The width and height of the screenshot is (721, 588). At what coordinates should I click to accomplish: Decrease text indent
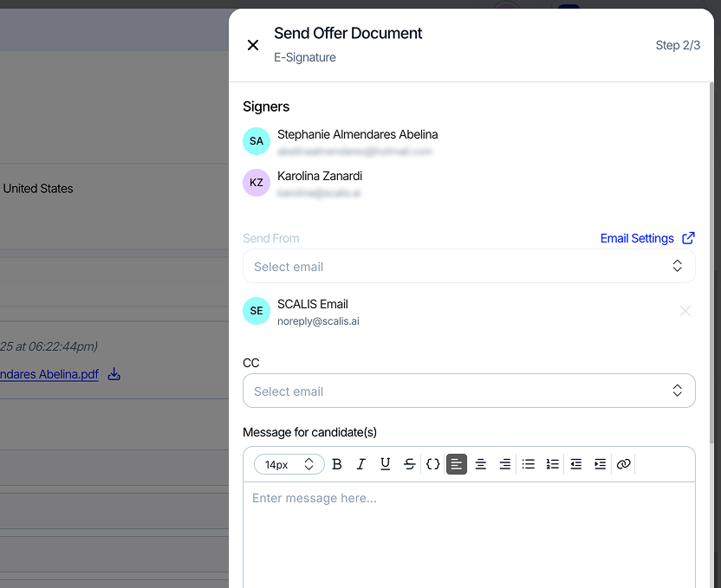576,464
